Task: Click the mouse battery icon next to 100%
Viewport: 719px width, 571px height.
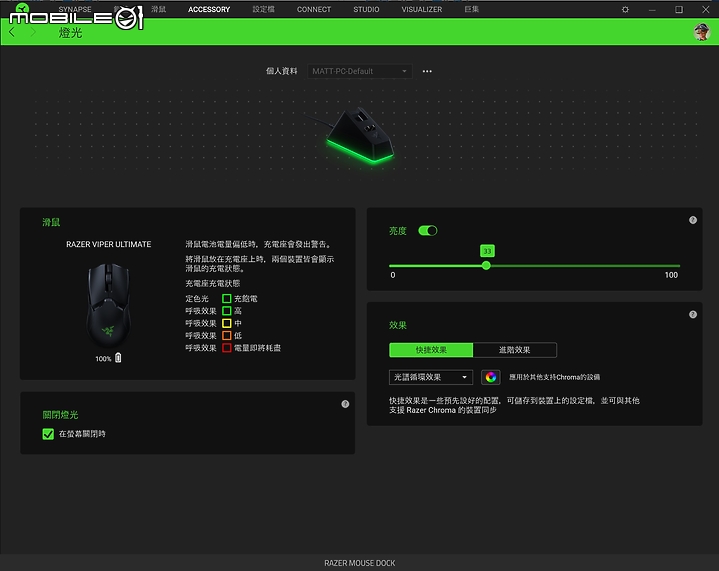Action: (x=118, y=358)
